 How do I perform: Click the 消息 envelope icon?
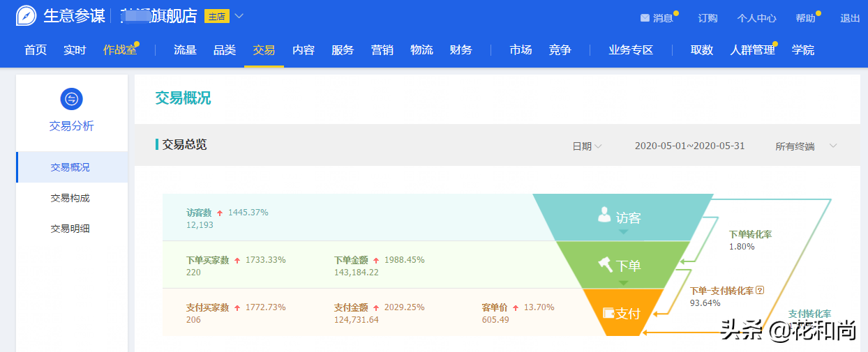(645, 18)
